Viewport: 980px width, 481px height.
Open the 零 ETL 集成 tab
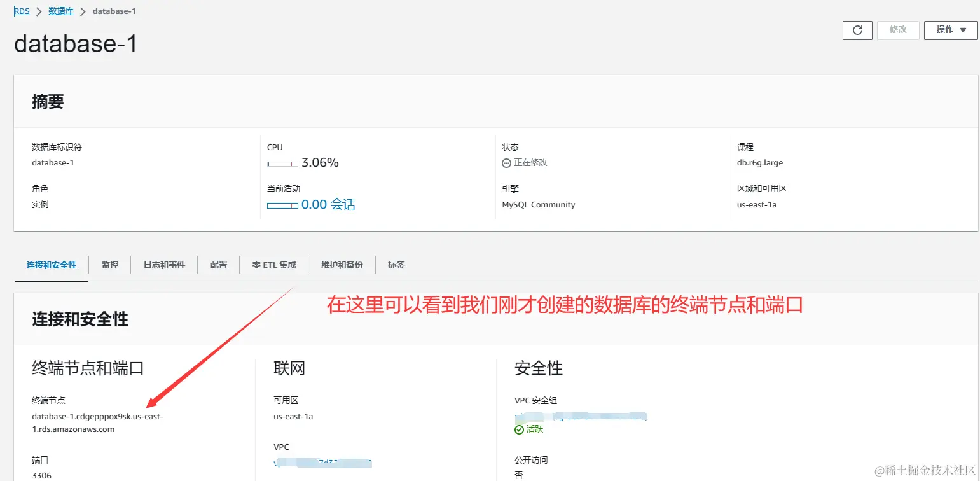tap(274, 265)
